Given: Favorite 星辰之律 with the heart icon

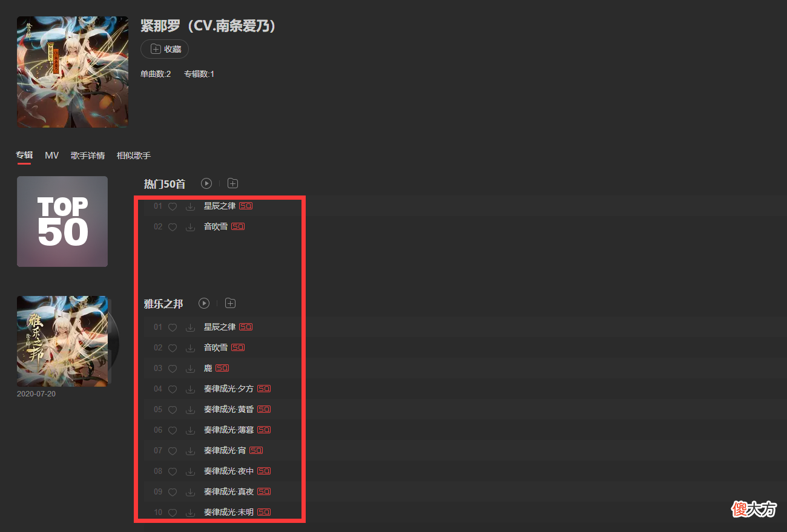Looking at the screenshot, I should tap(173, 206).
